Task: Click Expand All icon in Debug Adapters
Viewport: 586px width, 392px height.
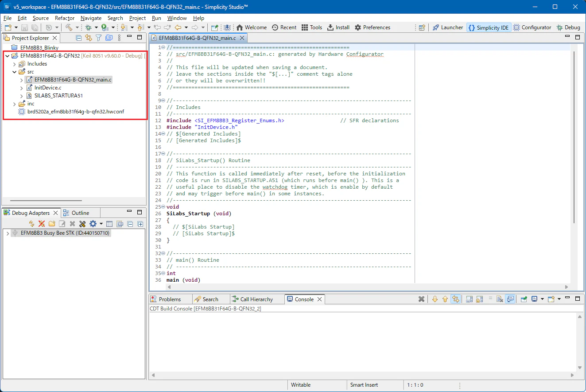Action: coord(140,224)
